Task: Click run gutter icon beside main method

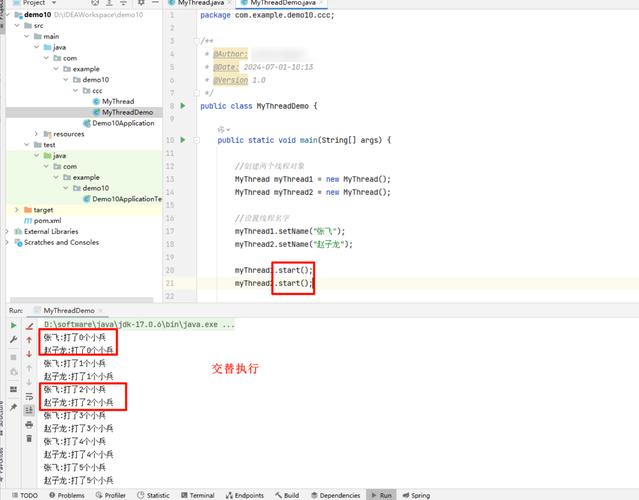Action: tap(182, 140)
